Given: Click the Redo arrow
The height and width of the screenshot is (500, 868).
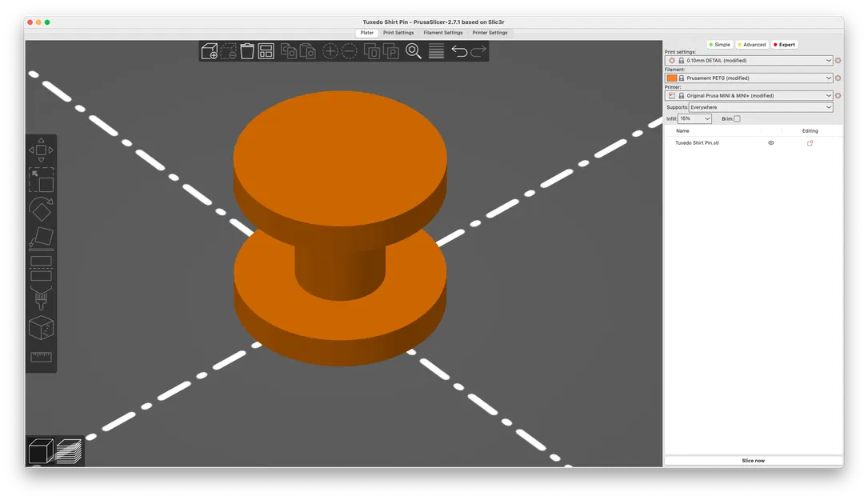Looking at the screenshot, I should tap(478, 51).
